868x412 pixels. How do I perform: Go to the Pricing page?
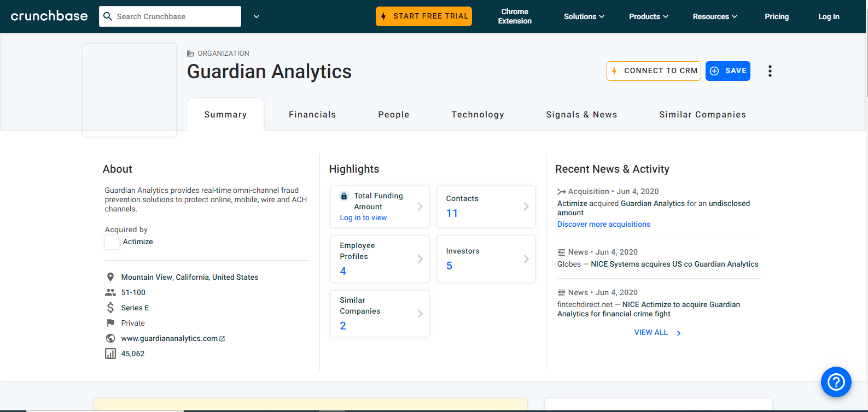[777, 16]
